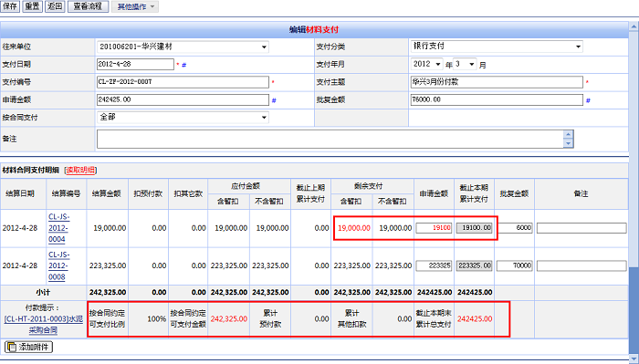Click the 查看流程 button
Screen dimensions: 639x364
tap(88, 6)
